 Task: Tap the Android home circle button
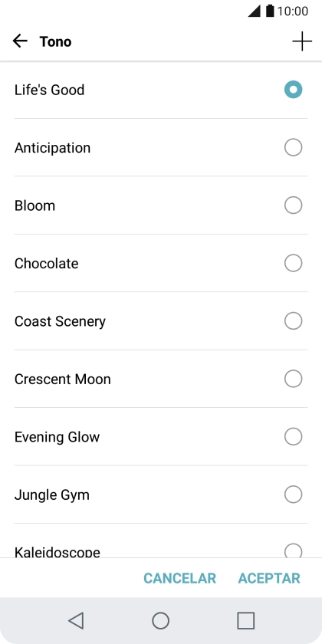click(160, 620)
